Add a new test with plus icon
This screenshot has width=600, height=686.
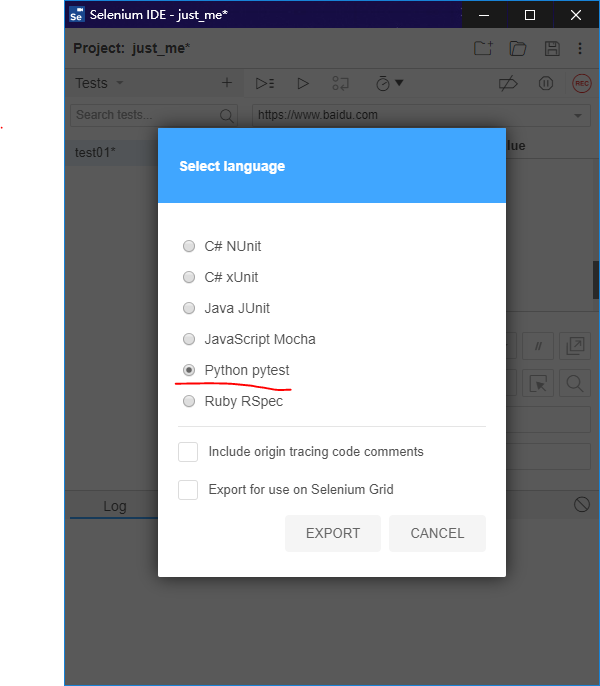click(x=227, y=83)
